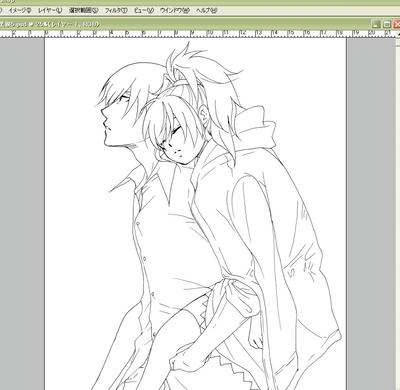Click the line art canvas of two figures

click(x=195, y=214)
